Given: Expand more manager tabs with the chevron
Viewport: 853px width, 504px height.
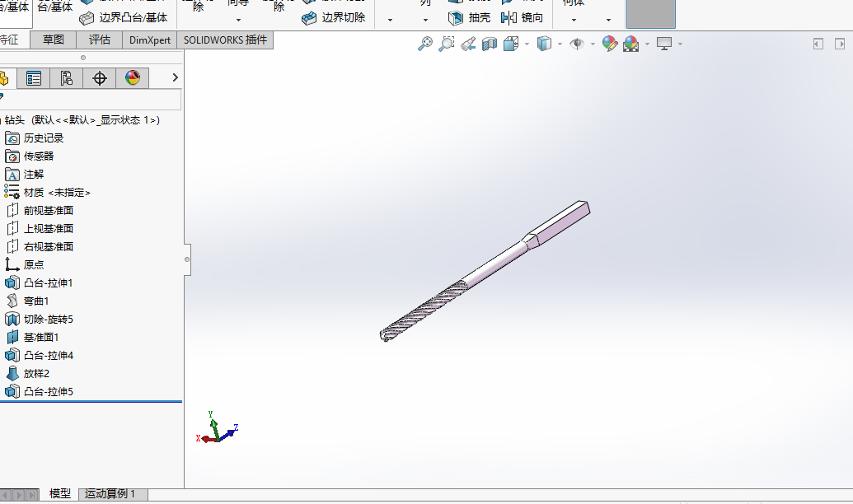Looking at the screenshot, I should [176, 77].
